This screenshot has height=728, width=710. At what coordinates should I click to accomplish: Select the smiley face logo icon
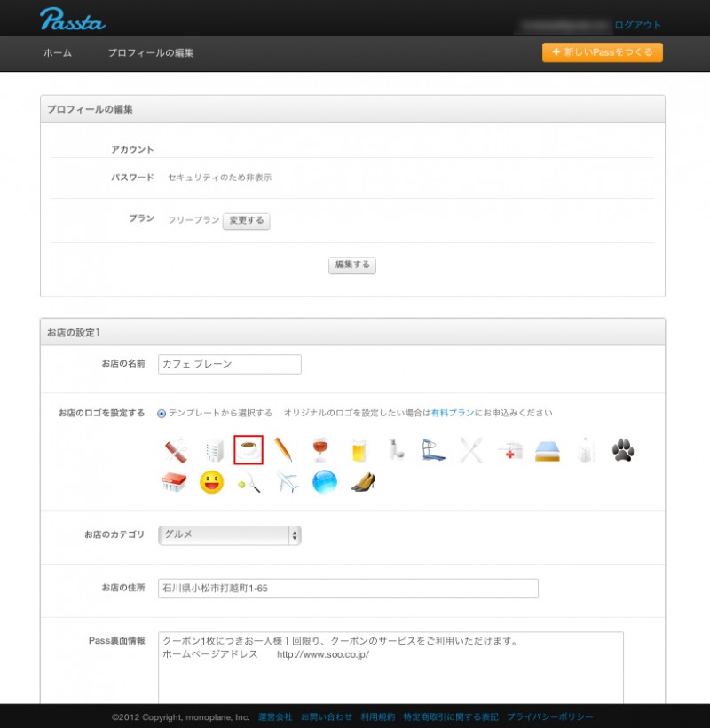point(211,482)
